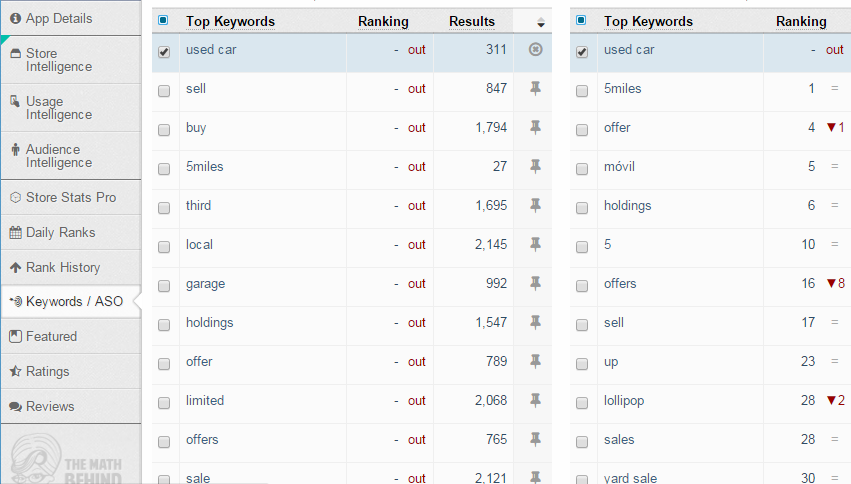
Task: Sort right table by Ranking header
Action: tap(801, 21)
